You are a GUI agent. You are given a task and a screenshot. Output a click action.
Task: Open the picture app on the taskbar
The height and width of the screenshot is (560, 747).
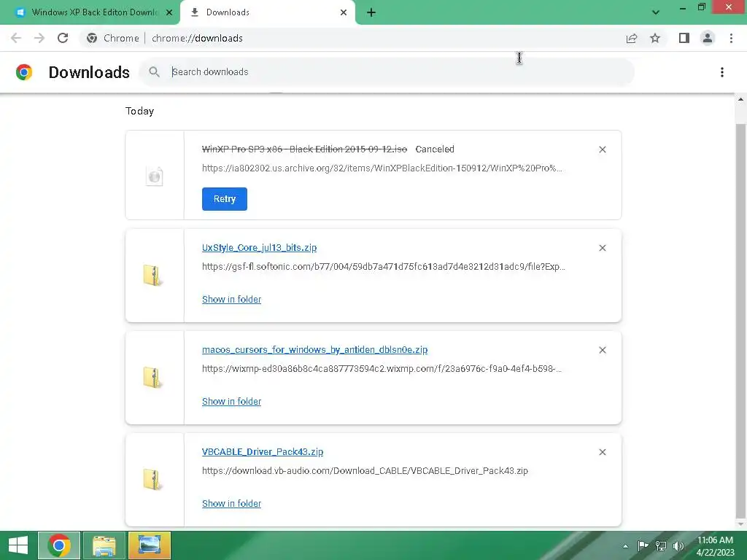(149, 545)
